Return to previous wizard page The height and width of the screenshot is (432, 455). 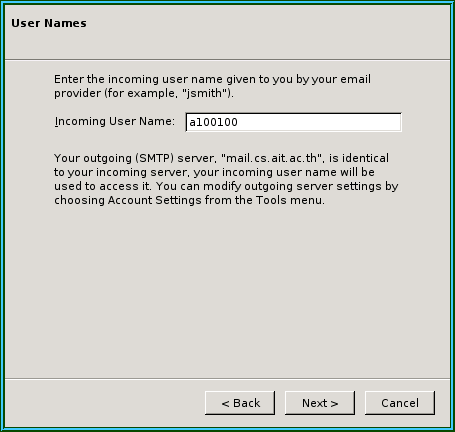(x=240, y=403)
